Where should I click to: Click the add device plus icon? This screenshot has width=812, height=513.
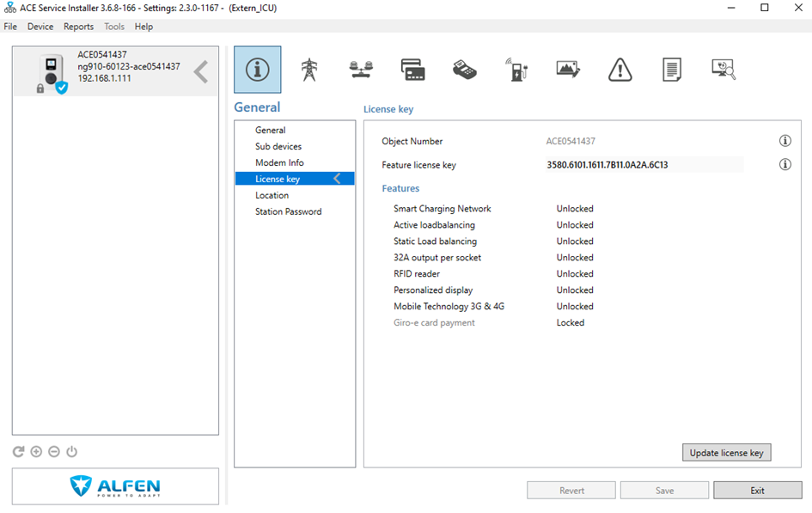coord(36,452)
